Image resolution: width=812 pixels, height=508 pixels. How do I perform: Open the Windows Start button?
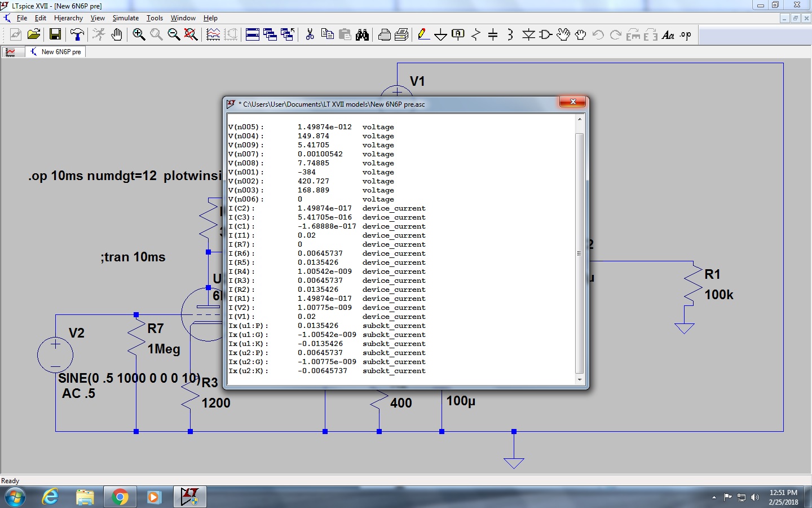[15, 497]
